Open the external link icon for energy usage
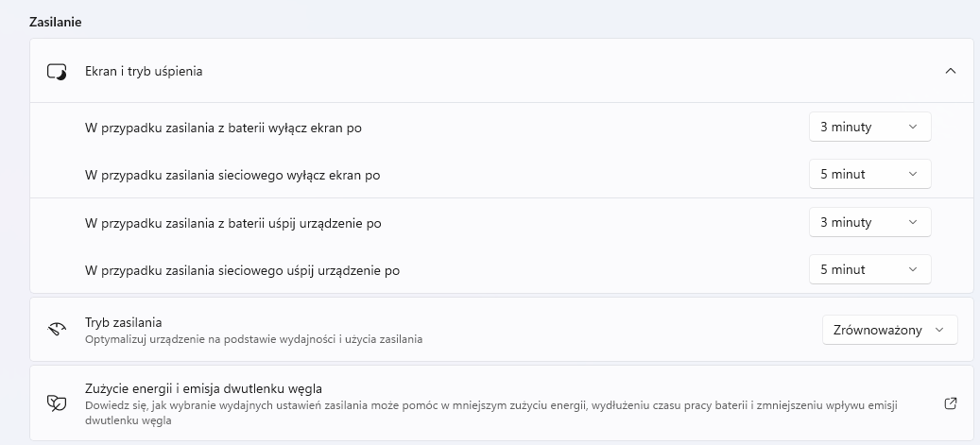The height and width of the screenshot is (445, 980). [950, 403]
